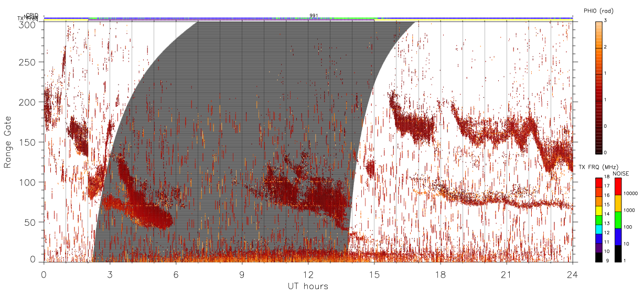
Task: Pick the blue NOISE swatch between 10 and 100
Action: tap(617, 236)
